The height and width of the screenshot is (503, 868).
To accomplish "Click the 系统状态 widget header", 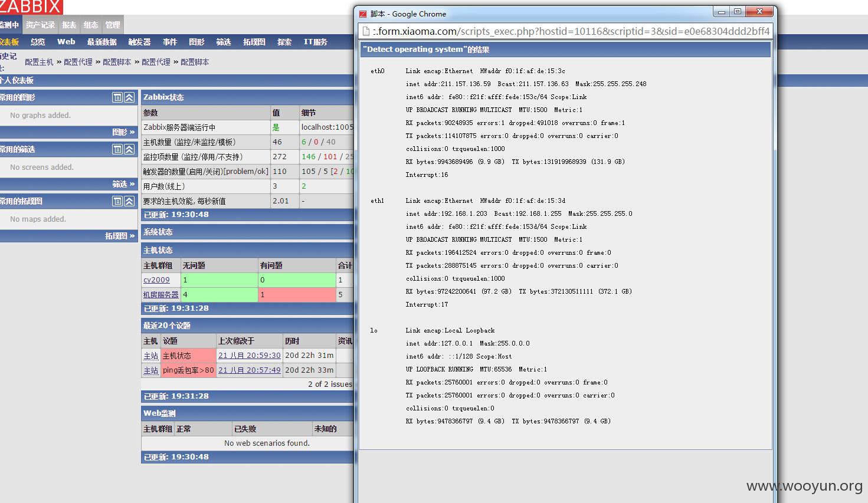I will (x=248, y=232).
